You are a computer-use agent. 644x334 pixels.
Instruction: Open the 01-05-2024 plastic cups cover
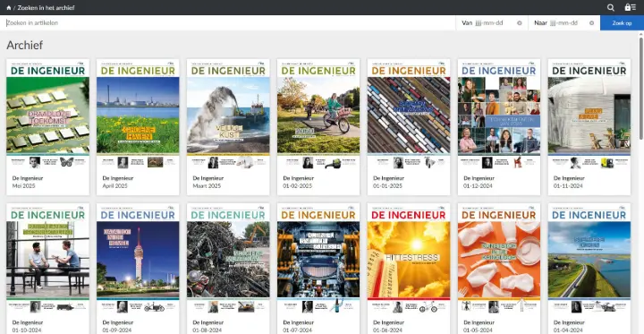(x=499, y=258)
